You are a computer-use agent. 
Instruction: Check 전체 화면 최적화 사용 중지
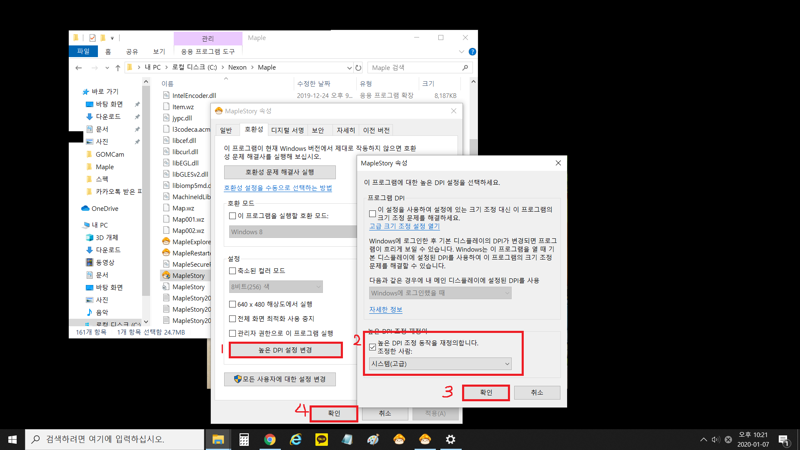click(x=233, y=318)
